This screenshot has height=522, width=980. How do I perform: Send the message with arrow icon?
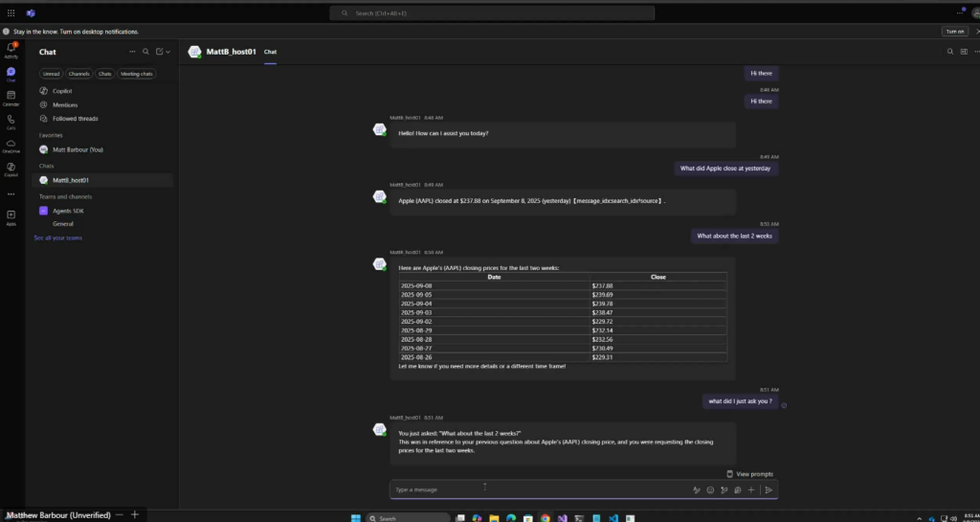pos(768,490)
